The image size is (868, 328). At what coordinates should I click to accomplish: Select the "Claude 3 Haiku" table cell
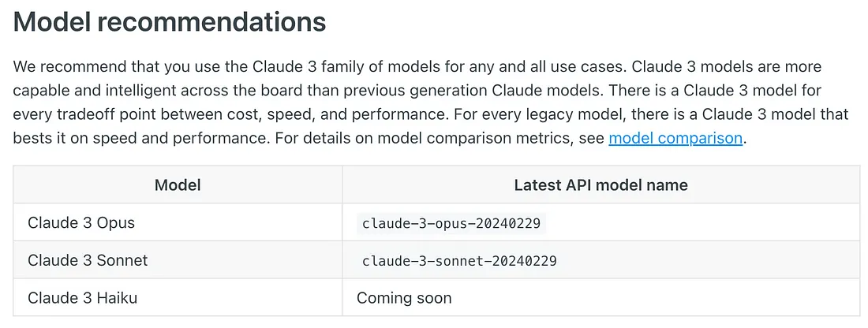click(83, 298)
